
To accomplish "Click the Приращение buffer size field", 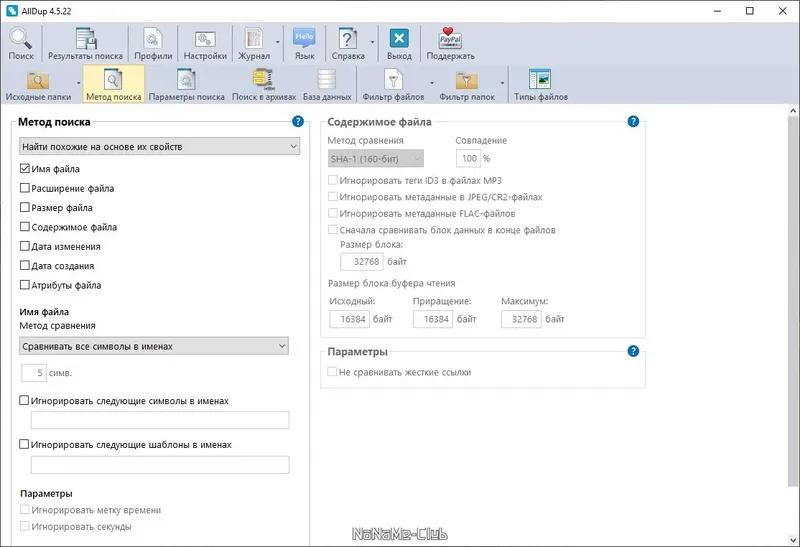I will tap(433, 319).
